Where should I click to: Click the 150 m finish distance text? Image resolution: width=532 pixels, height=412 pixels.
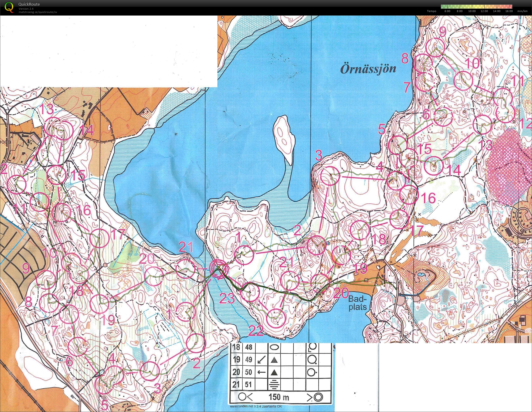click(x=279, y=397)
